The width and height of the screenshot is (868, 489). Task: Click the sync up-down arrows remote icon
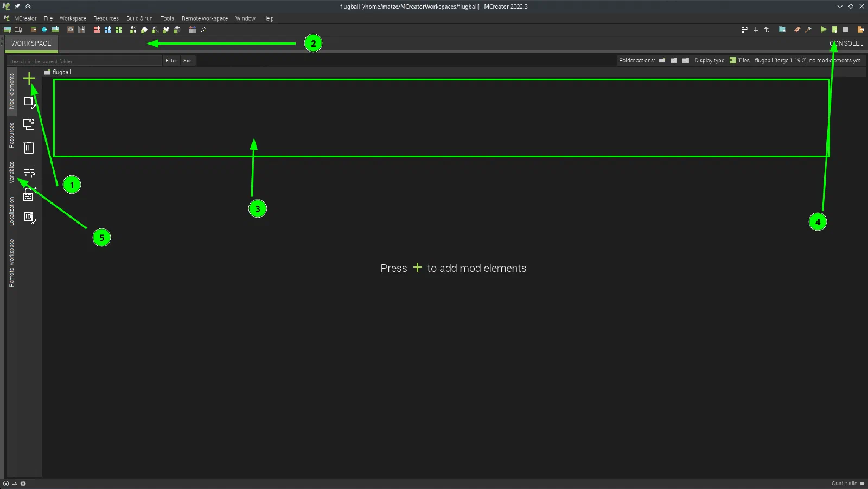pyautogui.click(x=767, y=29)
